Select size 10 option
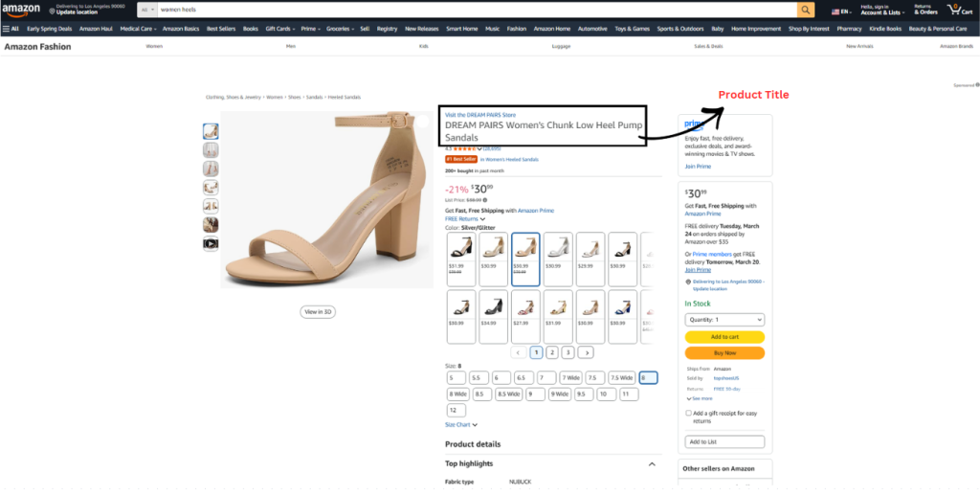Viewport: 980px width, 496px height. (x=606, y=395)
